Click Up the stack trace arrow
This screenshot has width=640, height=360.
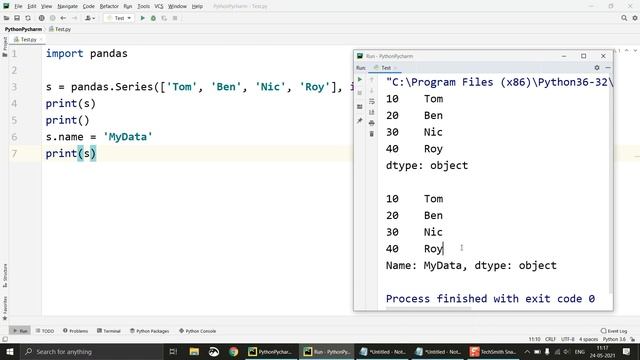371,80
